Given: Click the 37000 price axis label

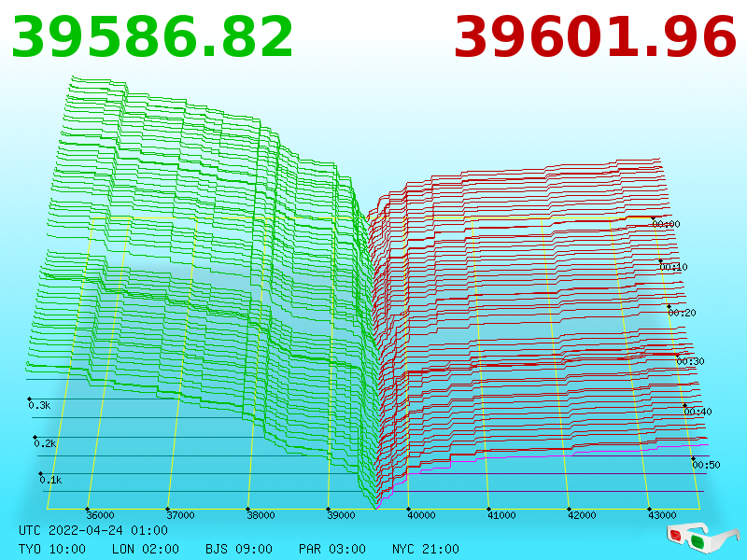Looking at the screenshot, I should (x=180, y=515).
